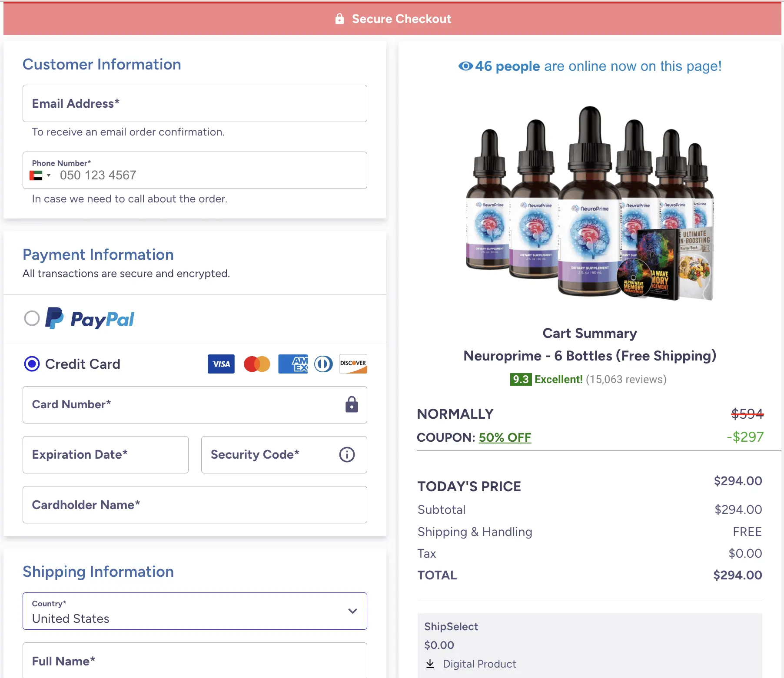Click the 'ShipSelect' label

pyautogui.click(x=451, y=626)
